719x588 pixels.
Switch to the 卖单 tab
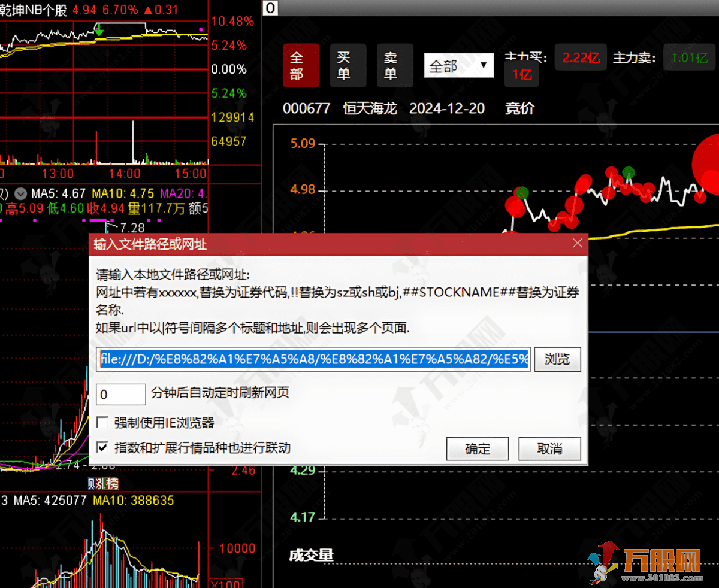coord(394,65)
